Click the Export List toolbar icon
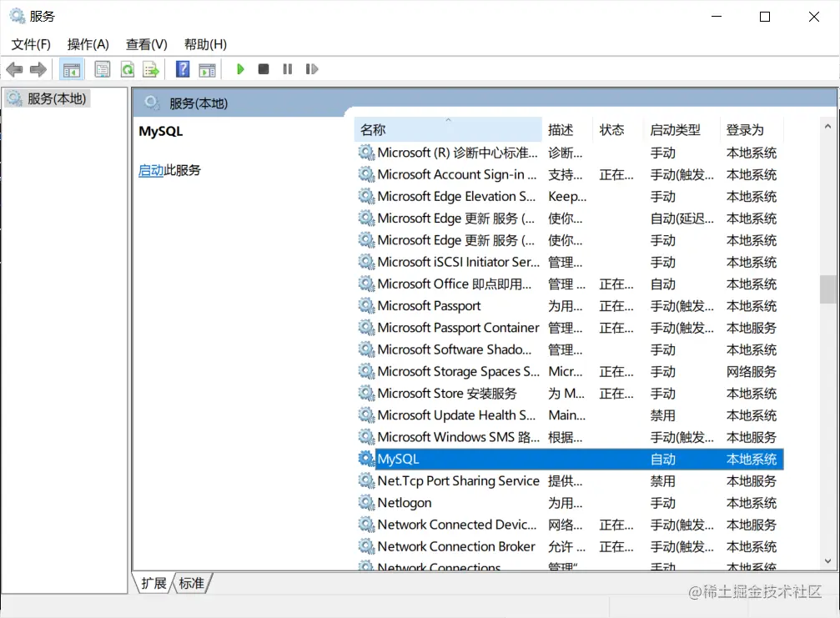The width and height of the screenshot is (840, 618). [x=151, y=69]
